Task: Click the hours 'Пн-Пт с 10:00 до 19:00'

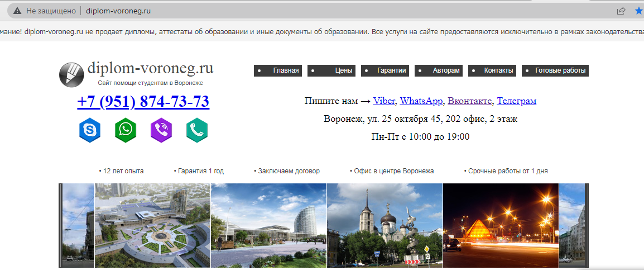Action: pos(420,136)
